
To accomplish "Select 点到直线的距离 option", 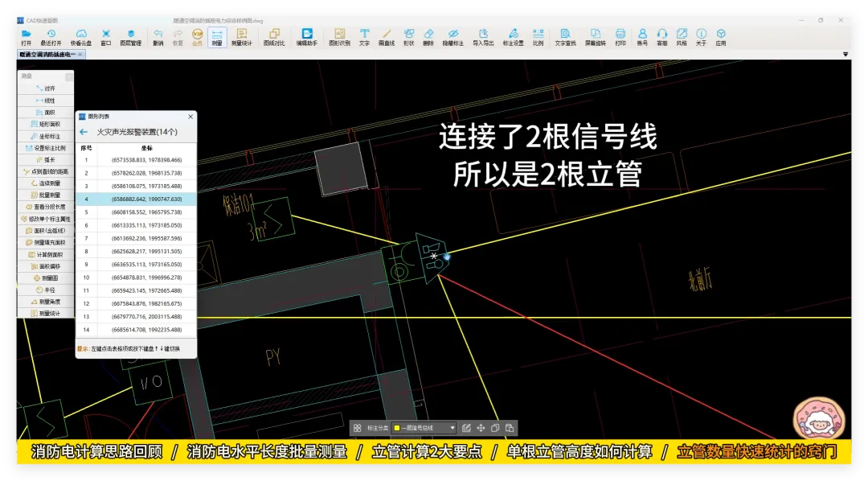I will (45, 172).
